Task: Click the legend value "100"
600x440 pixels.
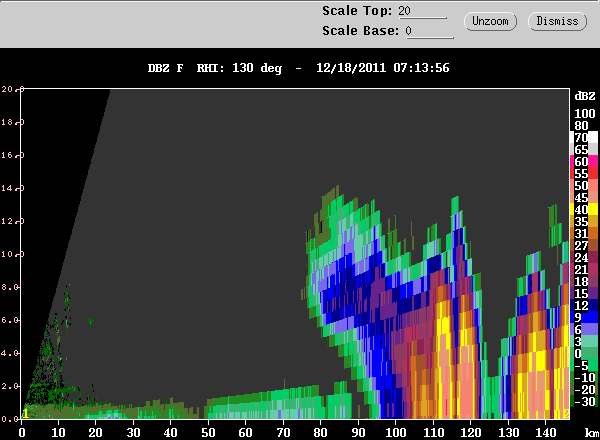Action: (585, 114)
